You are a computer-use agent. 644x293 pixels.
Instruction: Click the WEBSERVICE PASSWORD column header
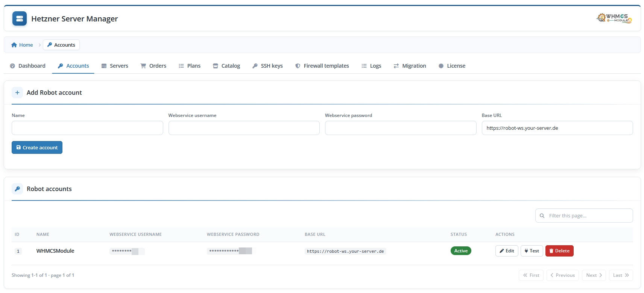pos(233,234)
